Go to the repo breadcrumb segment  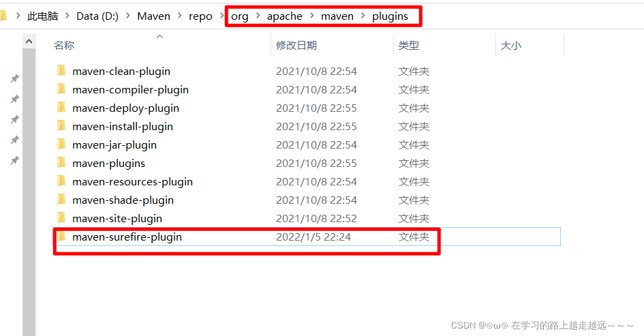pos(200,16)
